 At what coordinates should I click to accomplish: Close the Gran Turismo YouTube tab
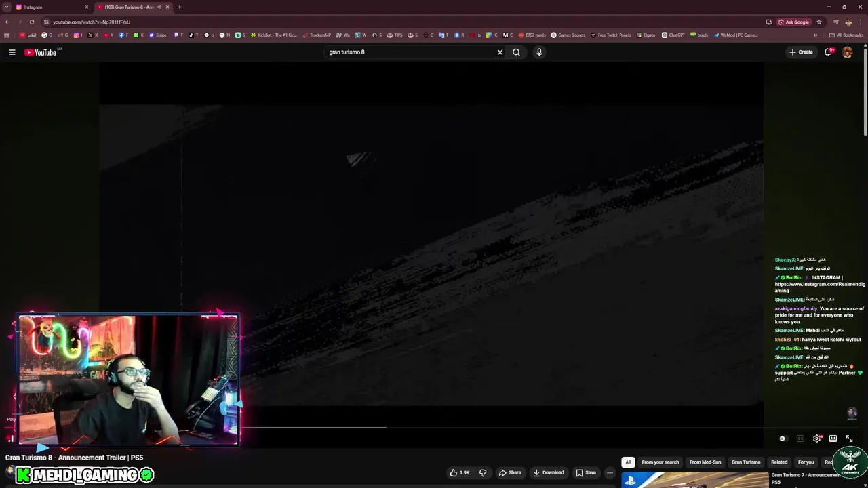click(x=168, y=7)
